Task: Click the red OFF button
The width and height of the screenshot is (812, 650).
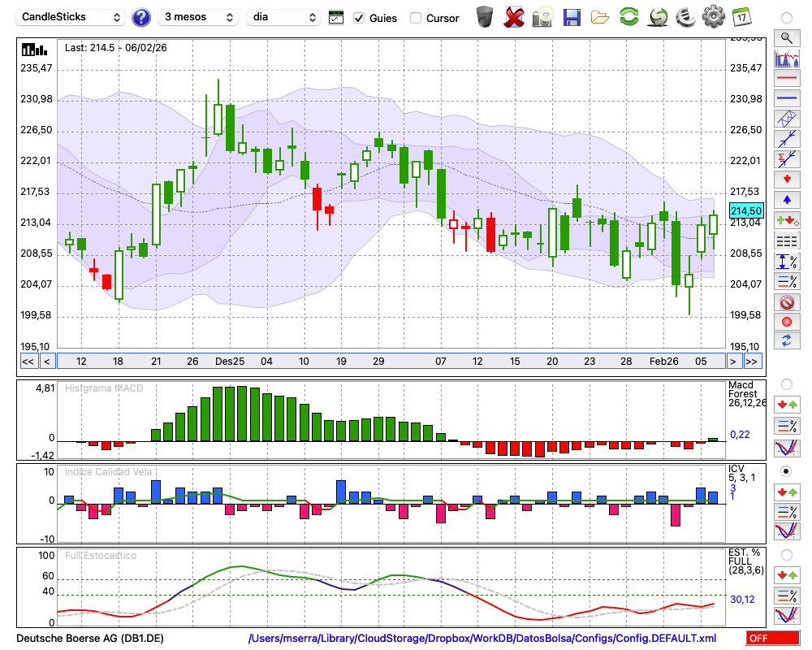Action: tap(772, 639)
